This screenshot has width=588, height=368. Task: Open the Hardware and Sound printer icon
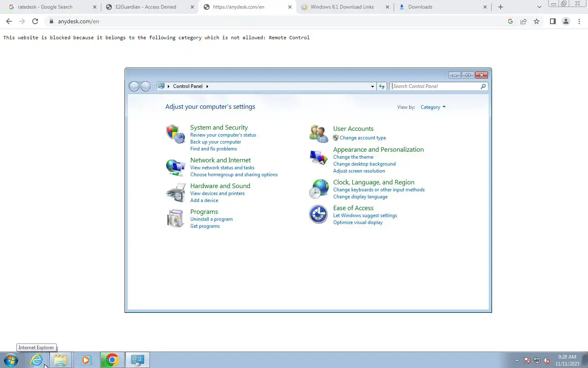click(x=176, y=193)
